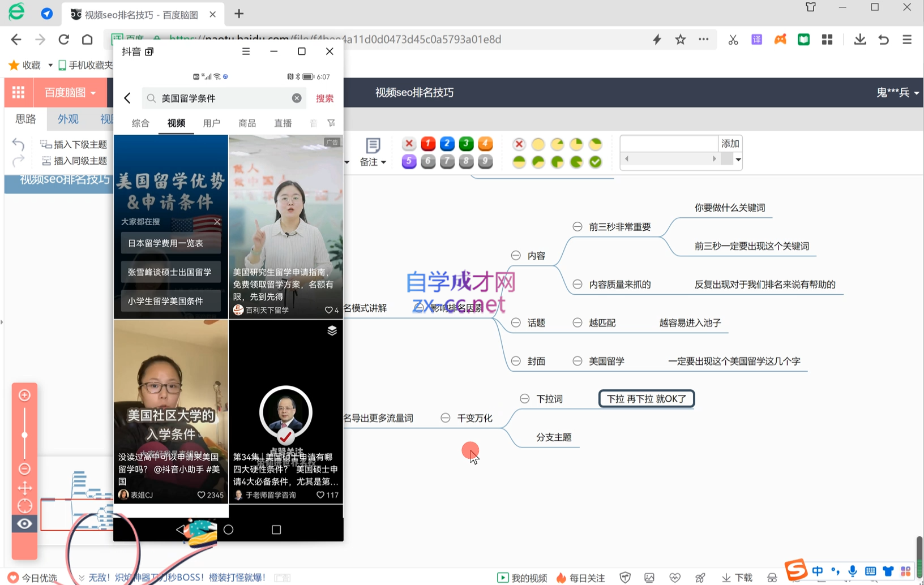
Task: Open the user 鬼***兵 account dropdown
Action: click(897, 92)
